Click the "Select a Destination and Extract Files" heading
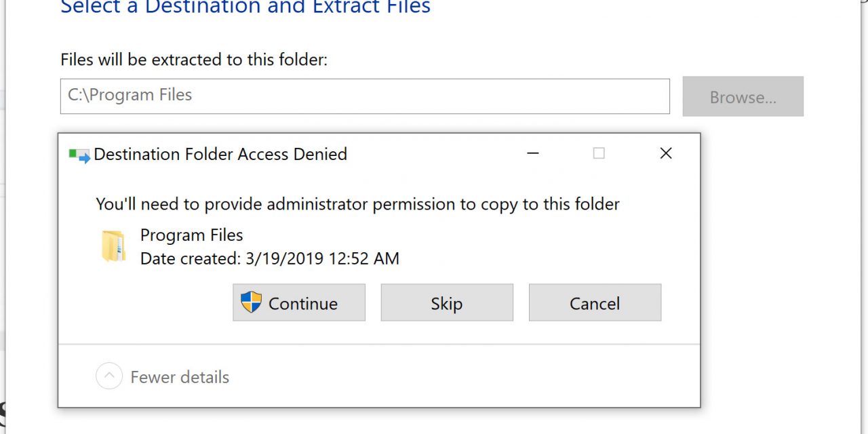This screenshot has width=868, height=434. click(245, 7)
